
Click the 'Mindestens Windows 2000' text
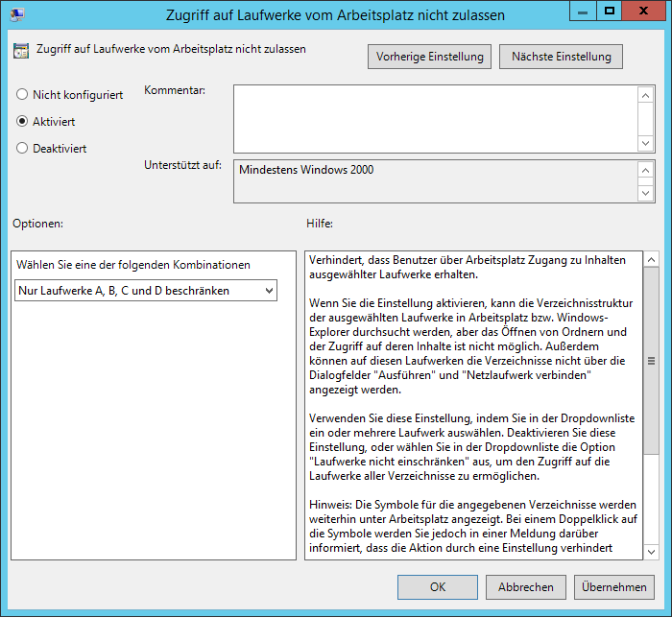306,170
